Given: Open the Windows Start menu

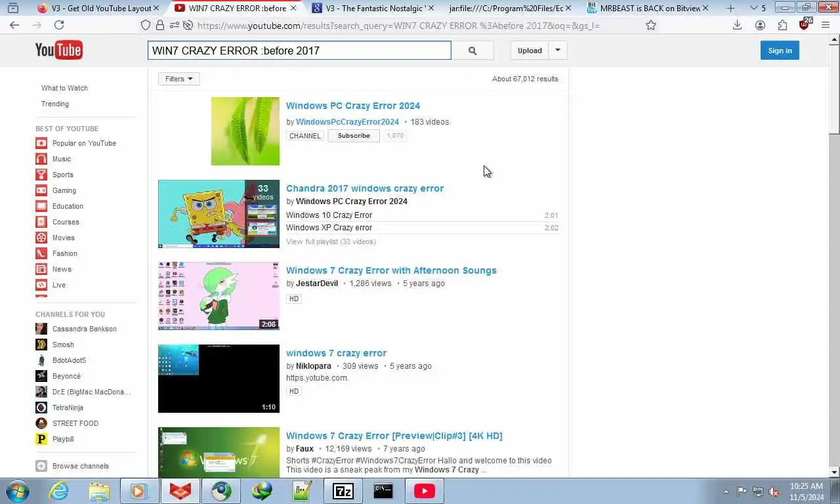Looking at the screenshot, I should pyautogui.click(x=16, y=491).
